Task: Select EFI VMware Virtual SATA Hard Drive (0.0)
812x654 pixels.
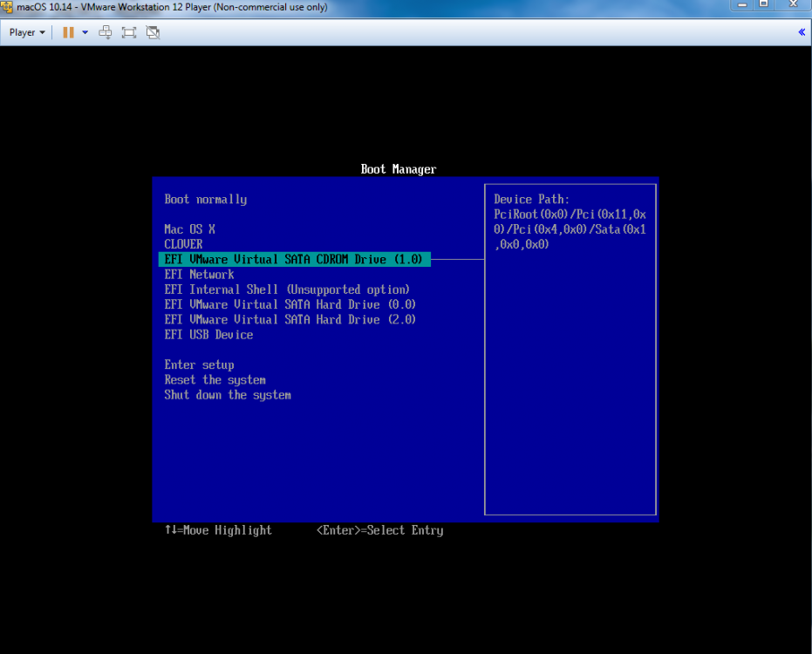Action: point(290,304)
